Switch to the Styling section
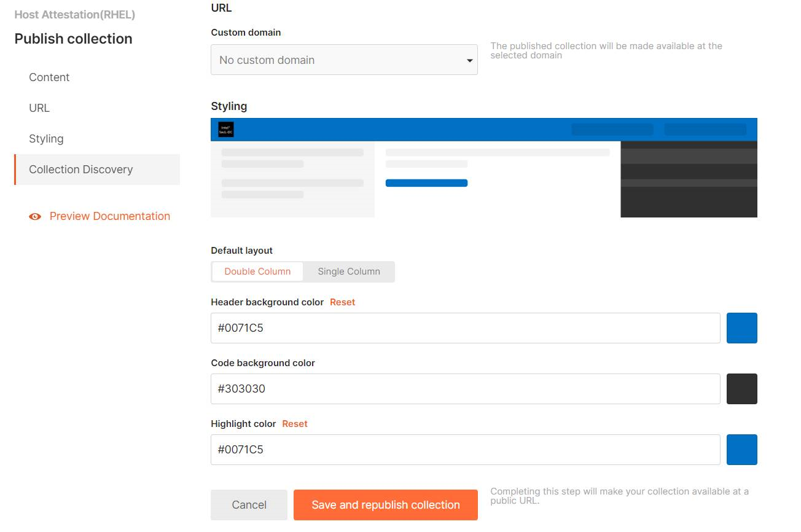 pyautogui.click(x=46, y=138)
